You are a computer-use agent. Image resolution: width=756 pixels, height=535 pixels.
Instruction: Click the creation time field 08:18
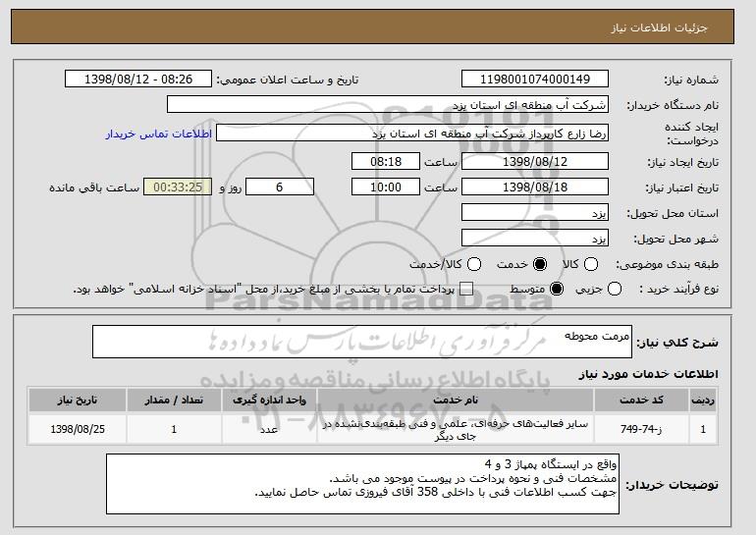(386, 161)
